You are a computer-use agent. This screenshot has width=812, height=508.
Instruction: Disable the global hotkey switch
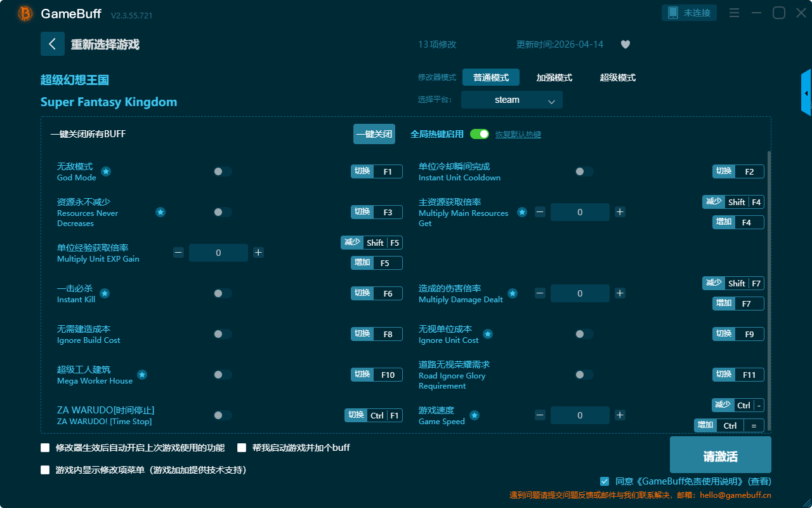click(480, 134)
